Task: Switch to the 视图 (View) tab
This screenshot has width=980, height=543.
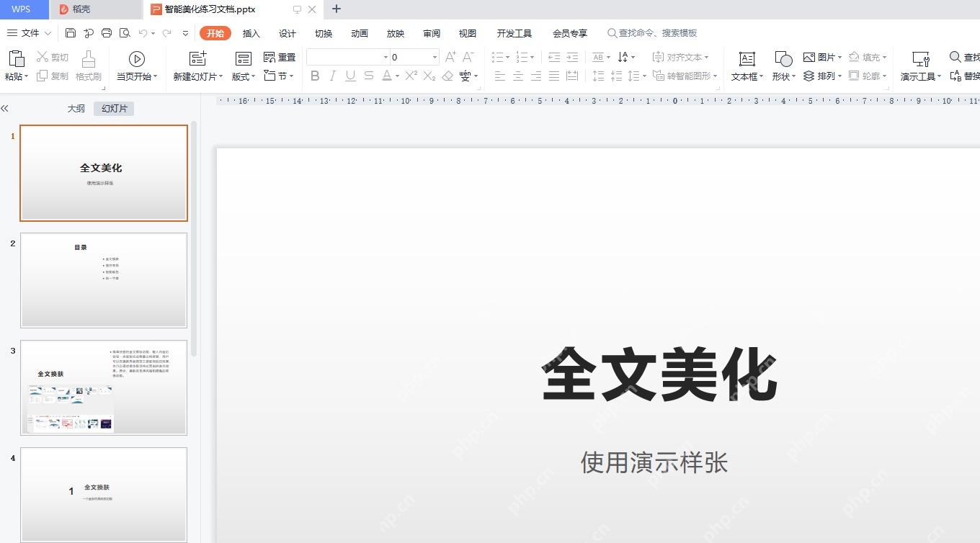Action: pos(468,33)
